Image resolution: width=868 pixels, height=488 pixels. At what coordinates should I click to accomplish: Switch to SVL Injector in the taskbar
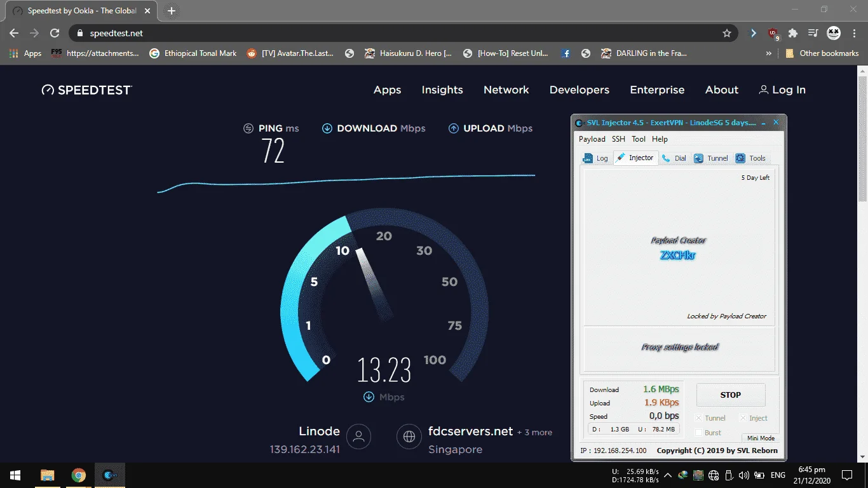[110, 475]
